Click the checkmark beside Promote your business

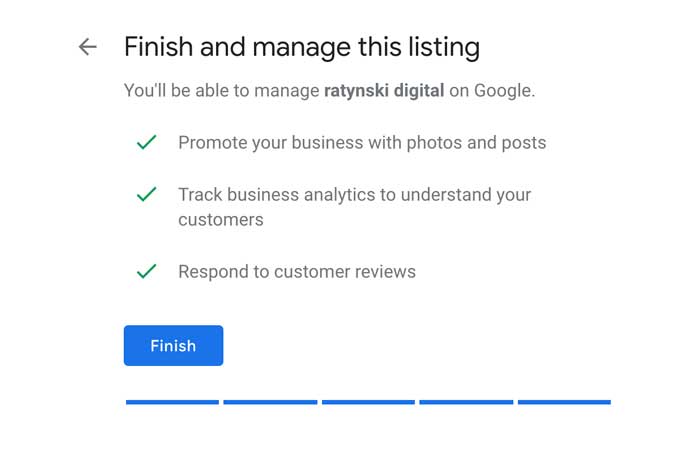tap(147, 143)
